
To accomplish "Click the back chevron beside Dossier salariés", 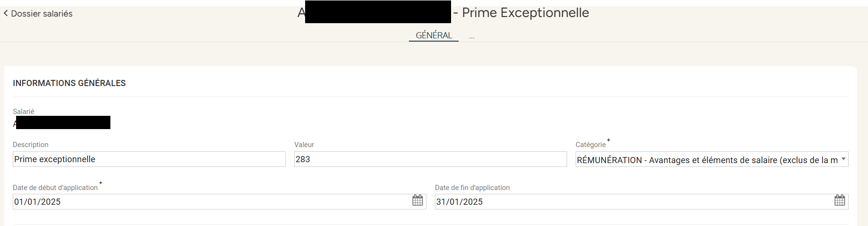I will [6, 13].
